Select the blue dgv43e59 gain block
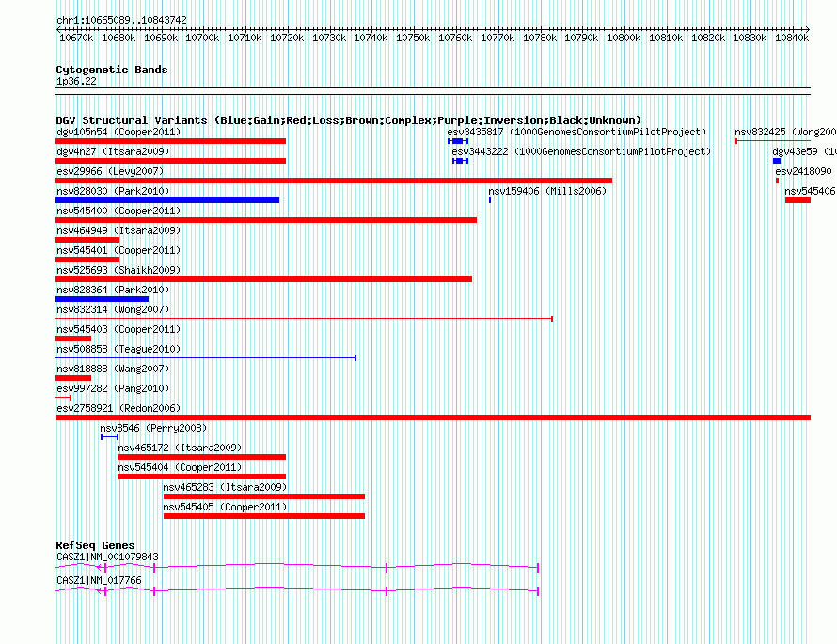Screen dimensions: 837x644 coord(777,161)
